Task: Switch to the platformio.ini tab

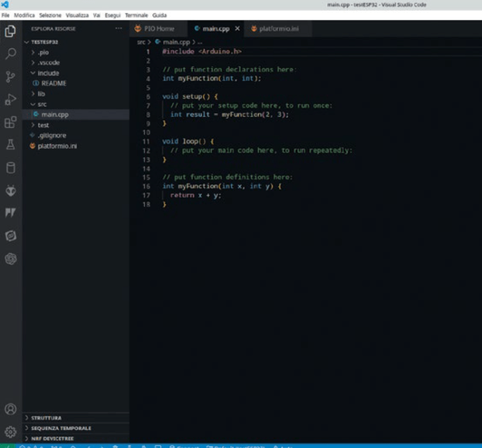Action: pos(278,29)
